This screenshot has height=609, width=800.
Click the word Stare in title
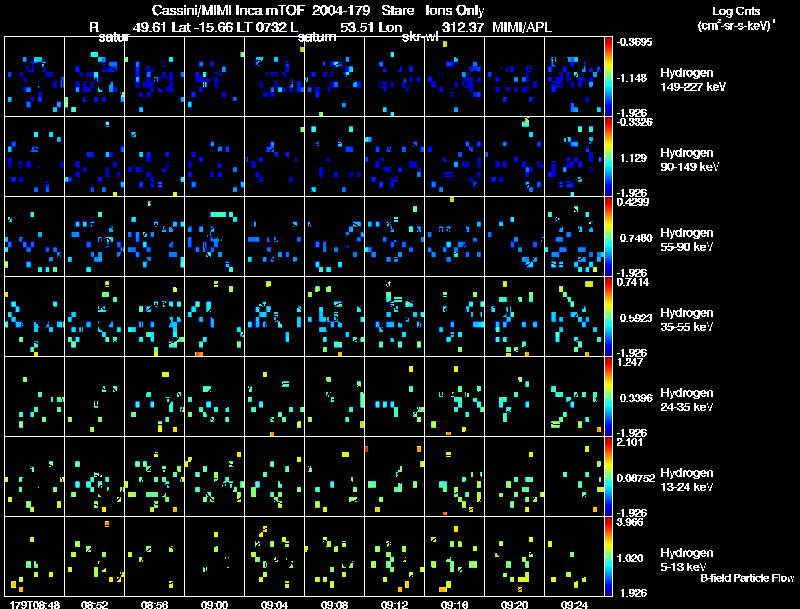(x=398, y=10)
